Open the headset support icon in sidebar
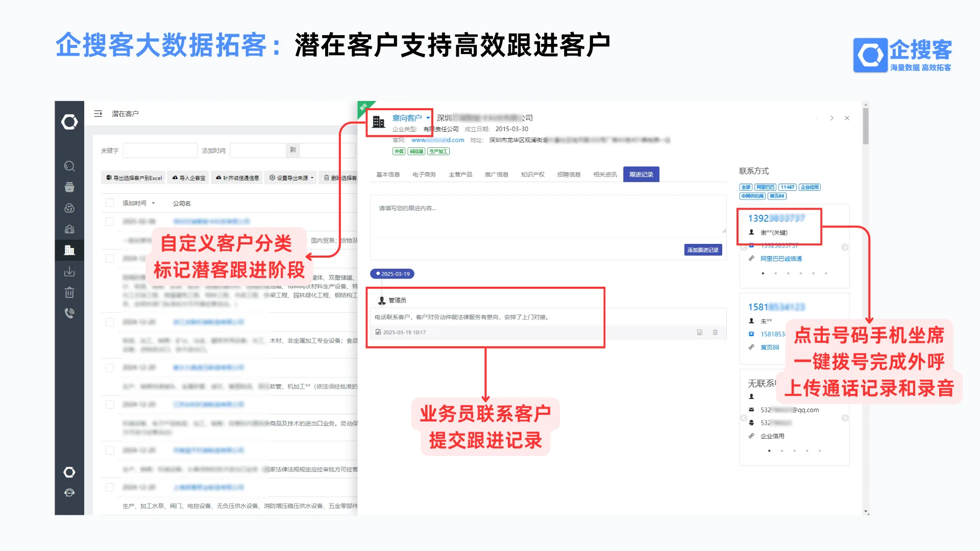 (x=69, y=493)
